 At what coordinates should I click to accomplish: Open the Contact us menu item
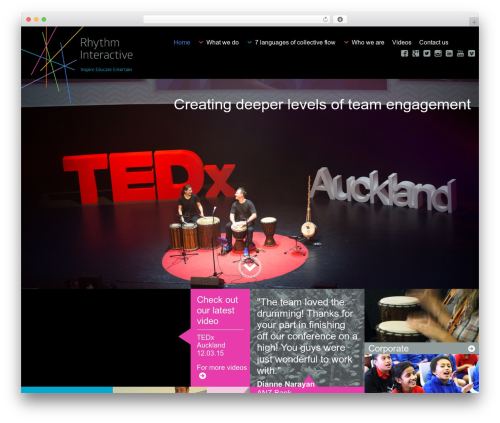click(433, 42)
